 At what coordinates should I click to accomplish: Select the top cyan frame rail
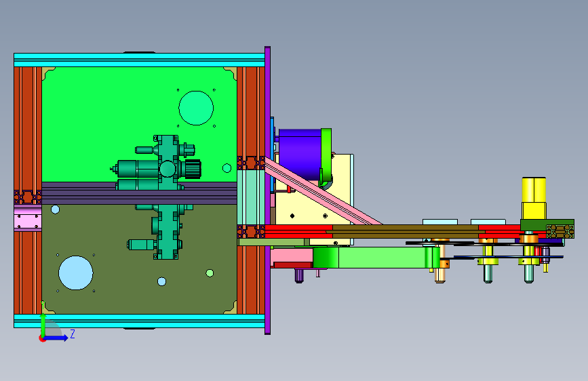[x=139, y=60]
